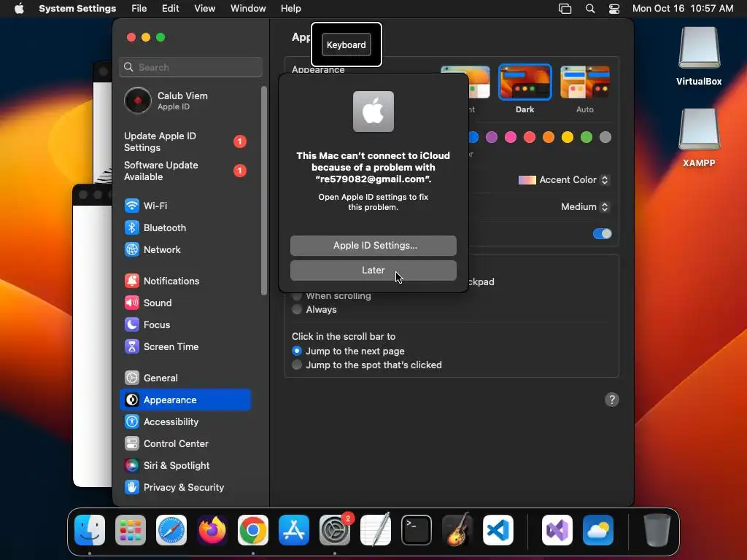Image resolution: width=747 pixels, height=560 pixels.
Task: Open the Accent Color dropdown
Action: pos(564,180)
